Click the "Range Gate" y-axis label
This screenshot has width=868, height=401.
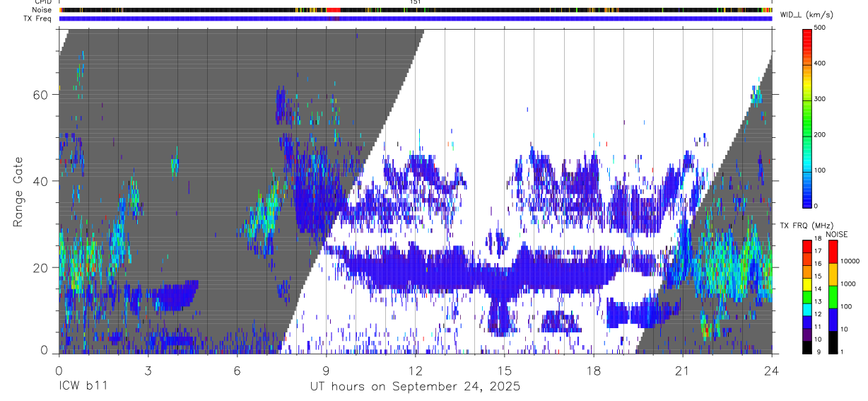pyautogui.click(x=20, y=192)
